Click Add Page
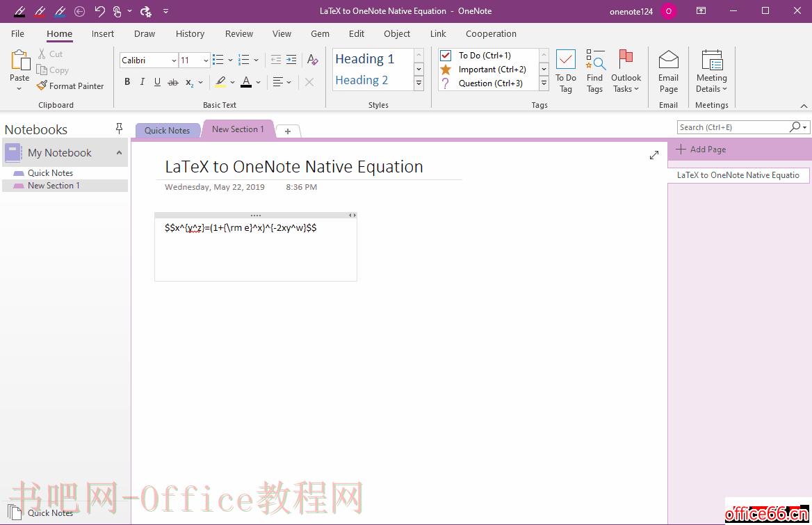812x525 pixels. tap(701, 149)
